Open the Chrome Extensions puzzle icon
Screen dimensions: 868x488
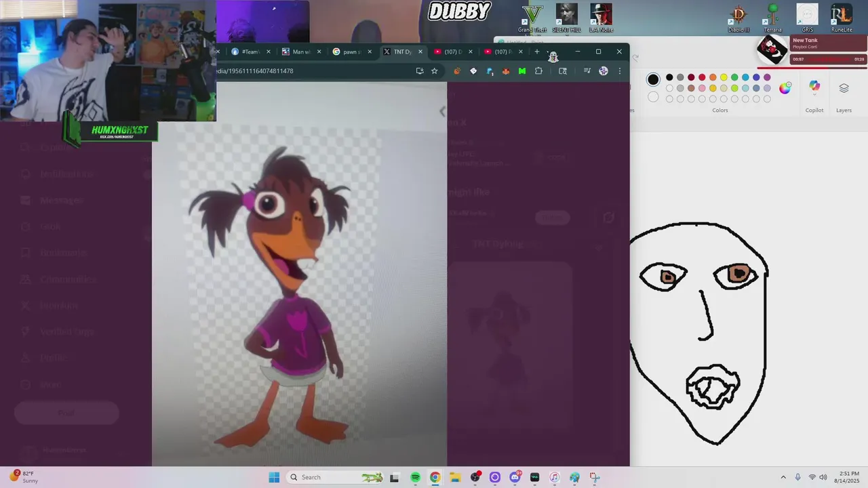(x=538, y=70)
